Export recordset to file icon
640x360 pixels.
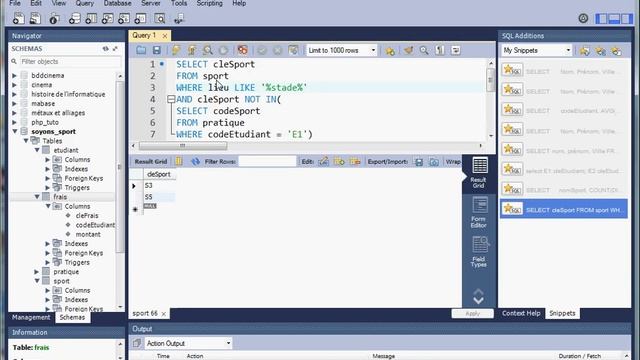[419, 162]
